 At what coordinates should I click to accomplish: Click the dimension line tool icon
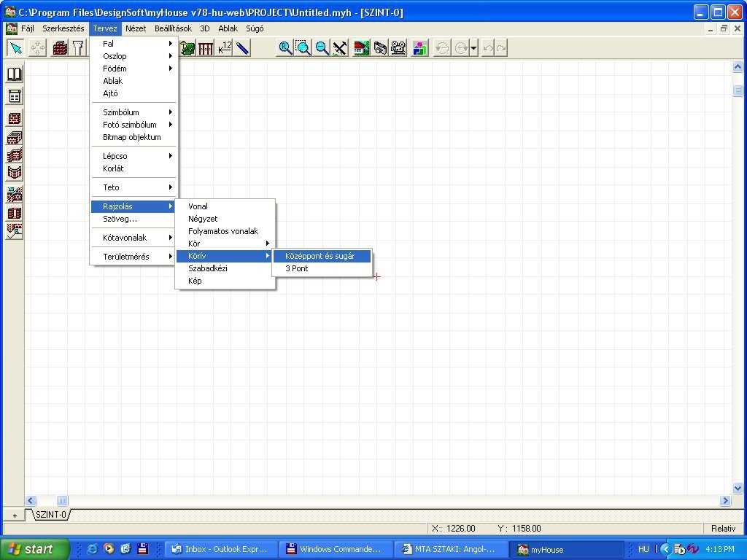tap(225, 48)
